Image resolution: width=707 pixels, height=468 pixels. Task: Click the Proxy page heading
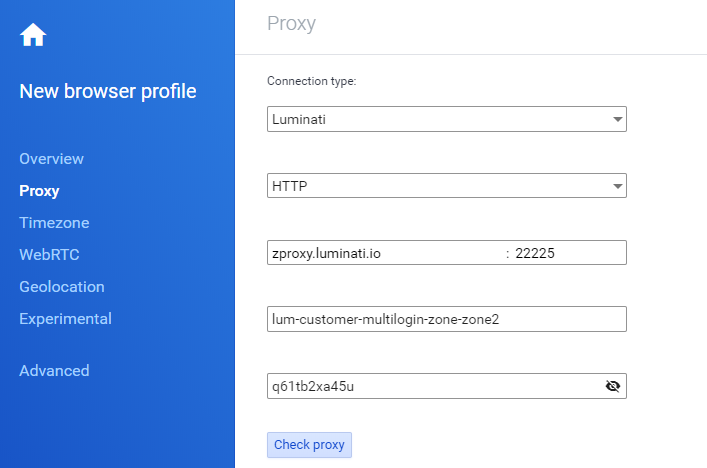[291, 24]
